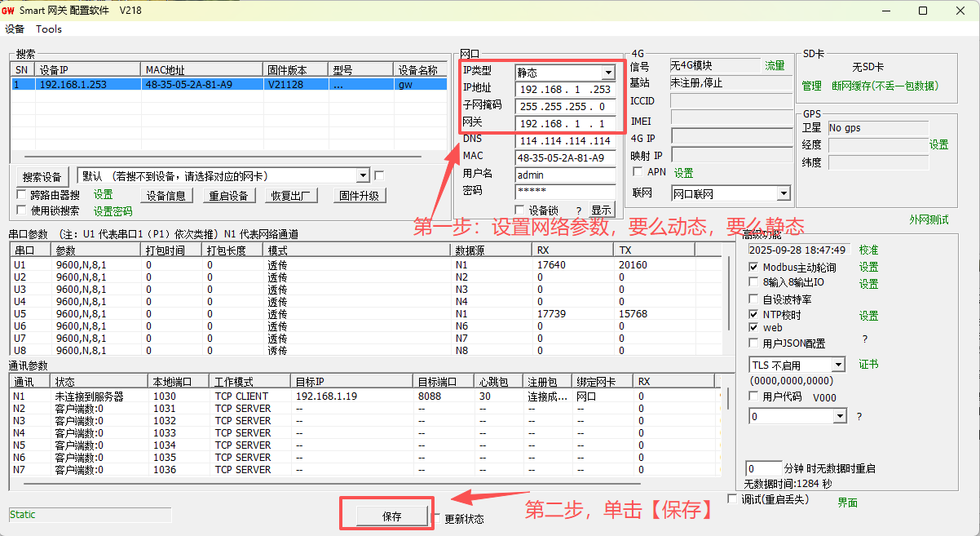Uncheck the NTP校时 checkbox
Screen dimensions: 980x536
[754, 315]
